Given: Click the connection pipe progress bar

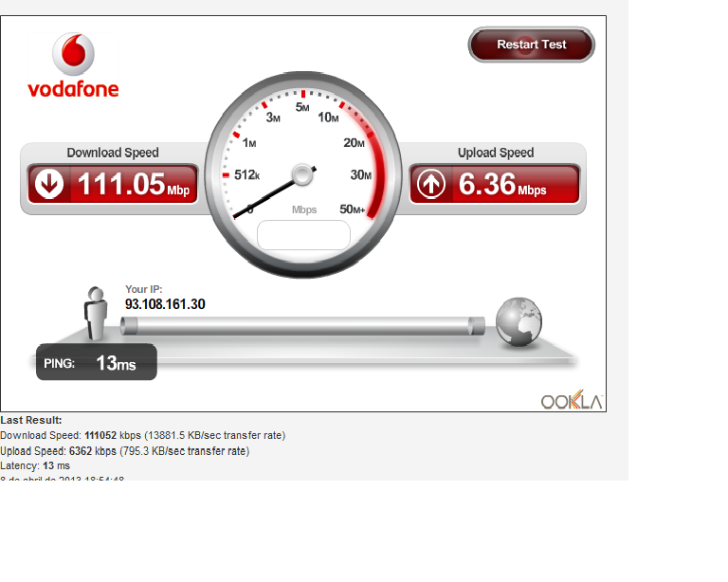Looking at the screenshot, I should coord(302,326).
